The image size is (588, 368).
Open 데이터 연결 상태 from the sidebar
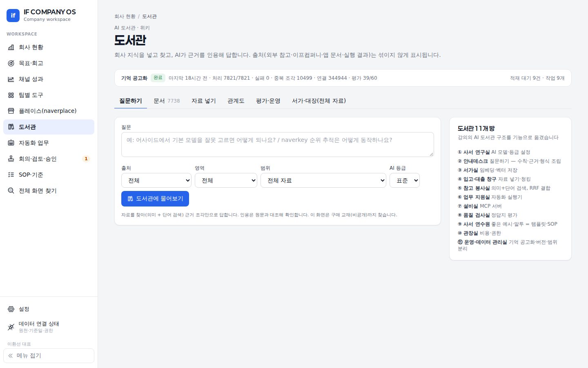click(x=49, y=327)
